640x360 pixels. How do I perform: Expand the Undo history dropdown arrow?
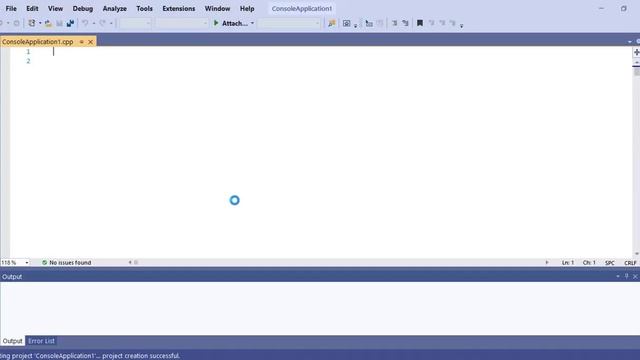(94, 23)
